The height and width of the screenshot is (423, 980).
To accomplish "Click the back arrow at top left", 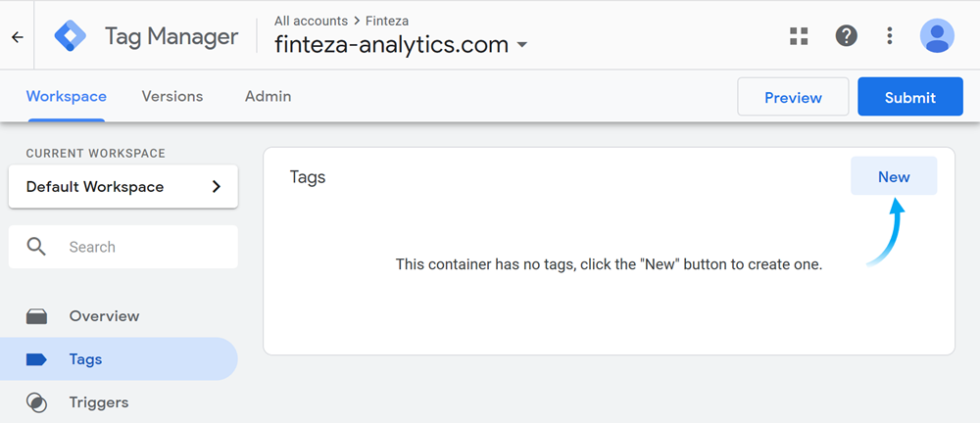I will click(x=17, y=37).
